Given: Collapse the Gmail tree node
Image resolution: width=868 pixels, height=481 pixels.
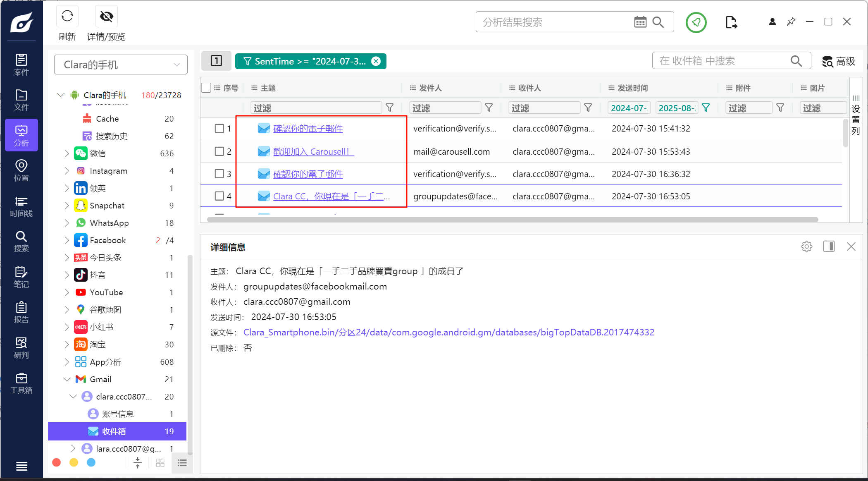Looking at the screenshot, I should [x=67, y=379].
